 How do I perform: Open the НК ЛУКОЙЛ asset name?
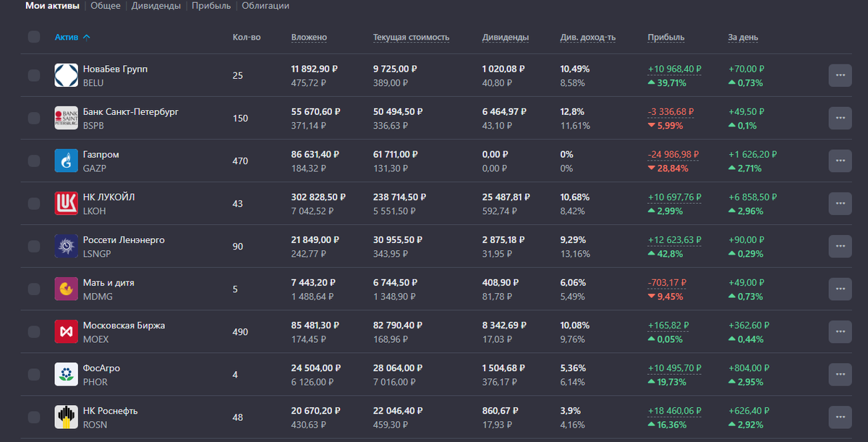coord(109,197)
